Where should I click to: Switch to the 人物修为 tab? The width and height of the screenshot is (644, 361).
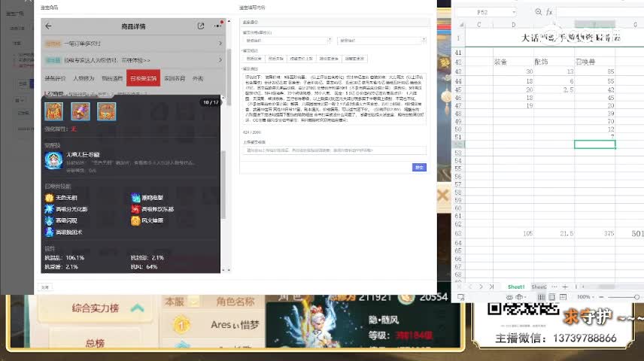point(84,78)
